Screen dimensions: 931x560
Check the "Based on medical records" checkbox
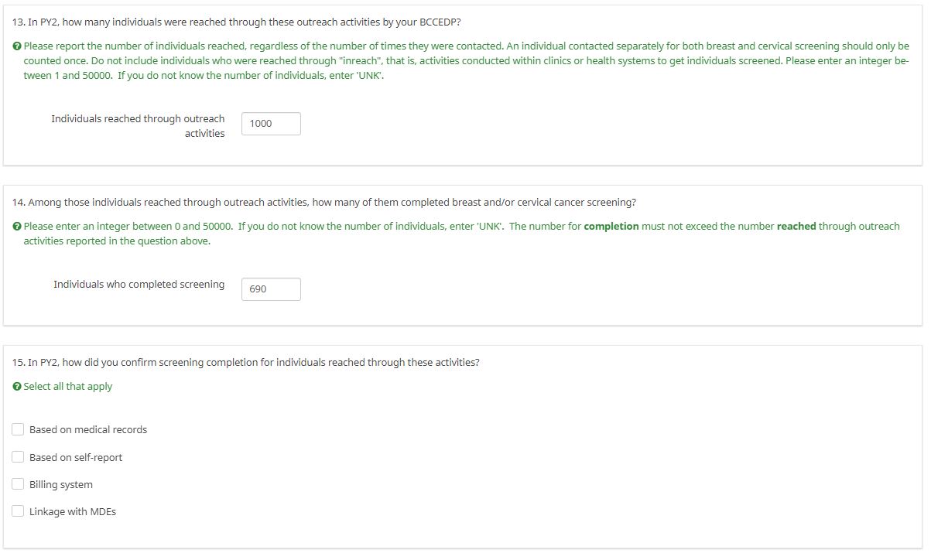click(x=18, y=429)
